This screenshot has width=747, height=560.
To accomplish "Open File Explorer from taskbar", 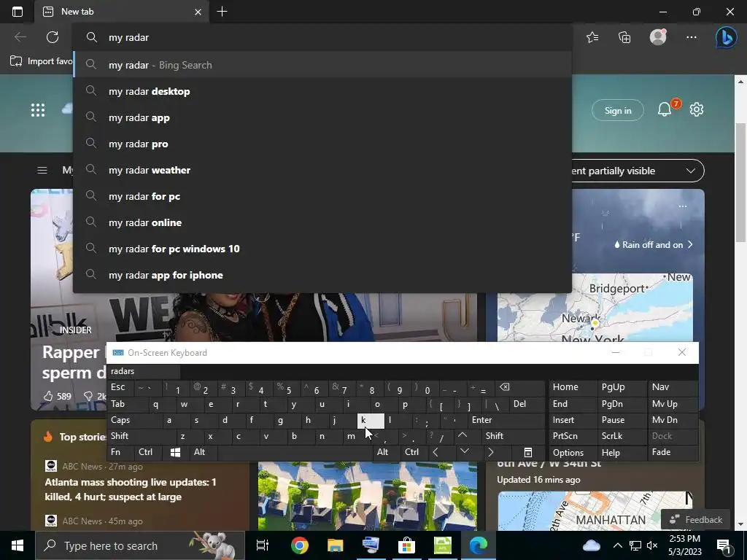I will [x=335, y=545].
